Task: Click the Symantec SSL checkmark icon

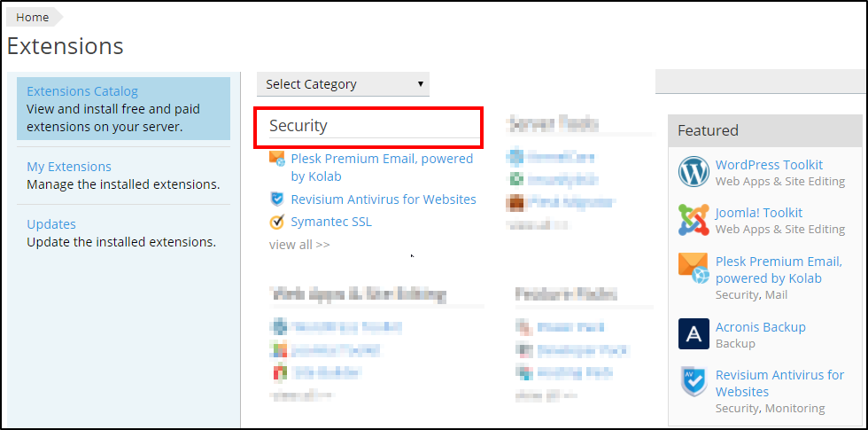Action: [x=276, y=222]
